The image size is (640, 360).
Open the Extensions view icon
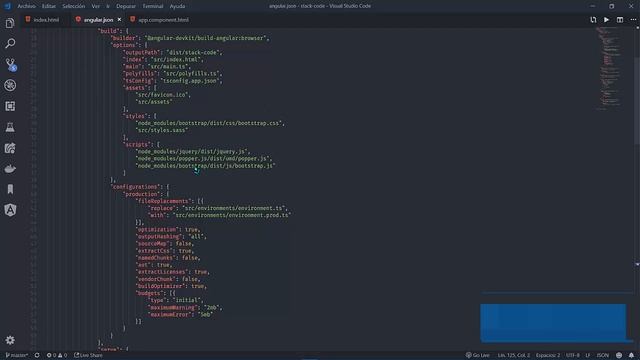[10, 106]
